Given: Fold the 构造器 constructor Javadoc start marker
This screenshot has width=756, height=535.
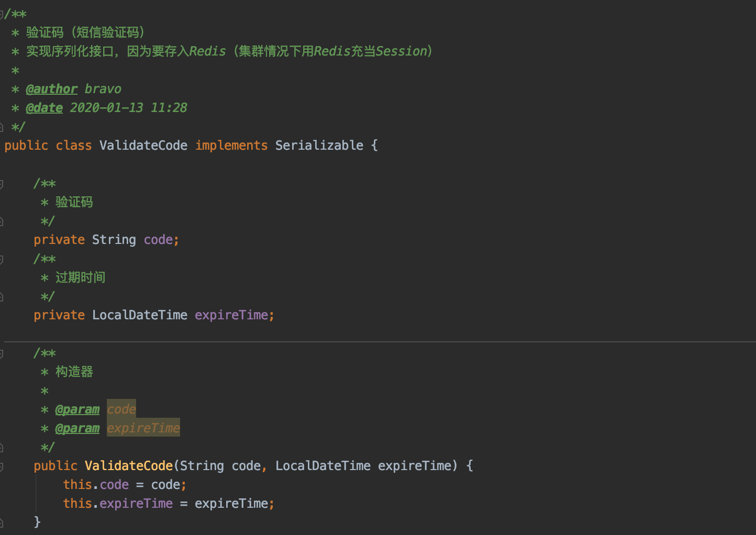Looking at the screenshot, I should [x=2, y=353].
